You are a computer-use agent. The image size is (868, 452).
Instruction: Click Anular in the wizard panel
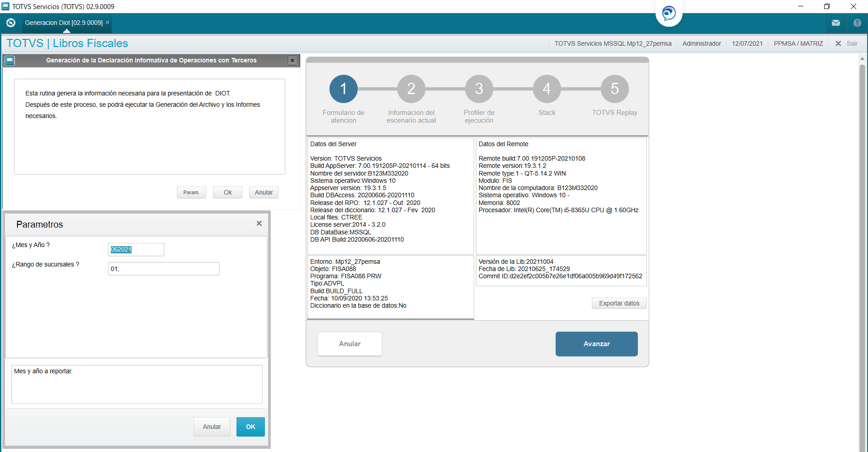click(x=350, y=344)
